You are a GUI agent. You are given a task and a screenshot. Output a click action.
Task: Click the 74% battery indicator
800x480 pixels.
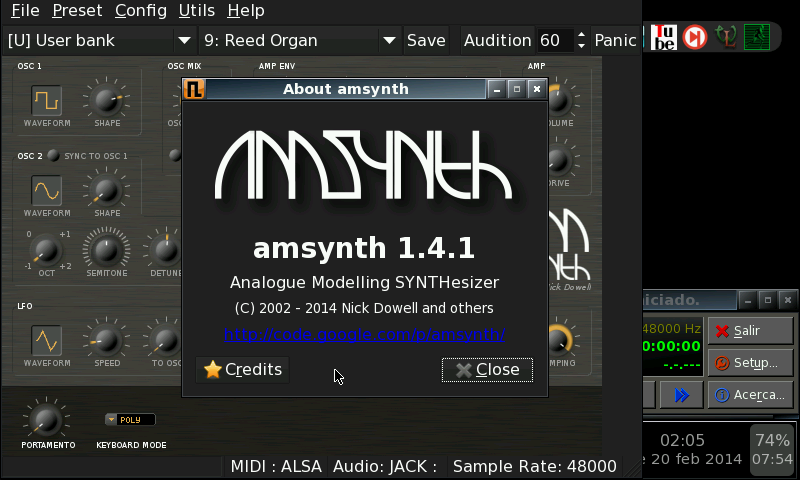point(772,449)
